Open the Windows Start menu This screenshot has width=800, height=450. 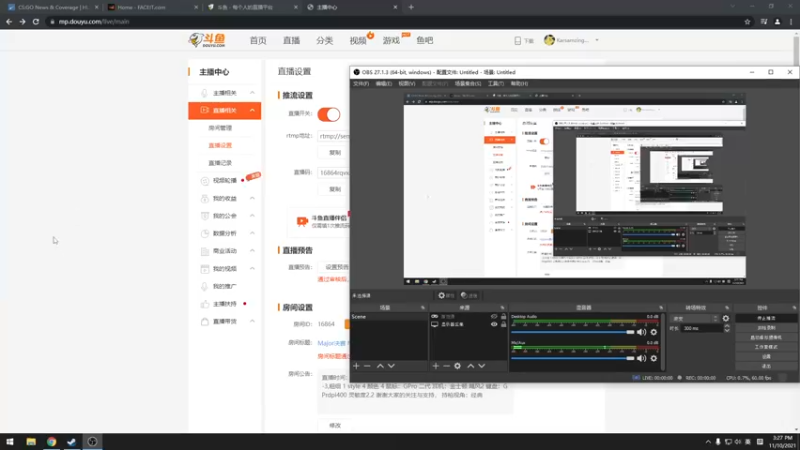pyautogui.click(x=10, y=442)
